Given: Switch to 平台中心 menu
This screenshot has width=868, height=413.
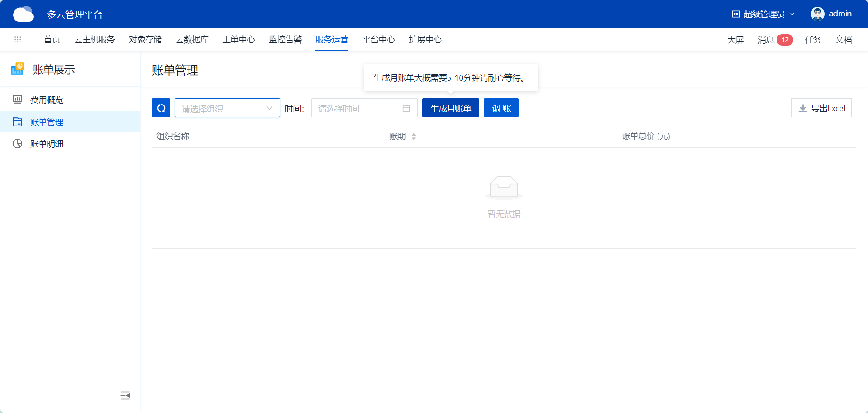Looking at the screenshot, I should (378, 40).
